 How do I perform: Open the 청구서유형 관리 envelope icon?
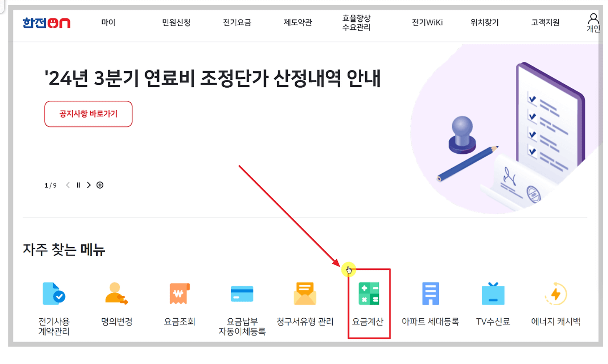305,294
